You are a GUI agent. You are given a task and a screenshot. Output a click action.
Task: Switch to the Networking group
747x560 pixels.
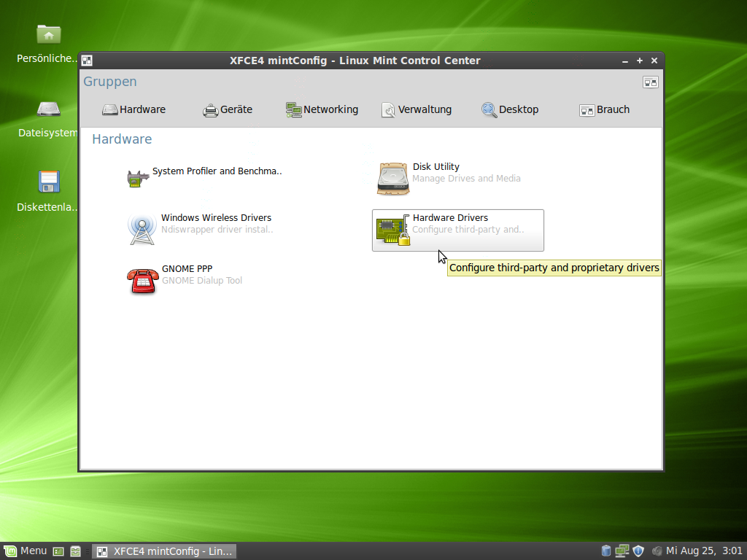[x=322, y=110]
